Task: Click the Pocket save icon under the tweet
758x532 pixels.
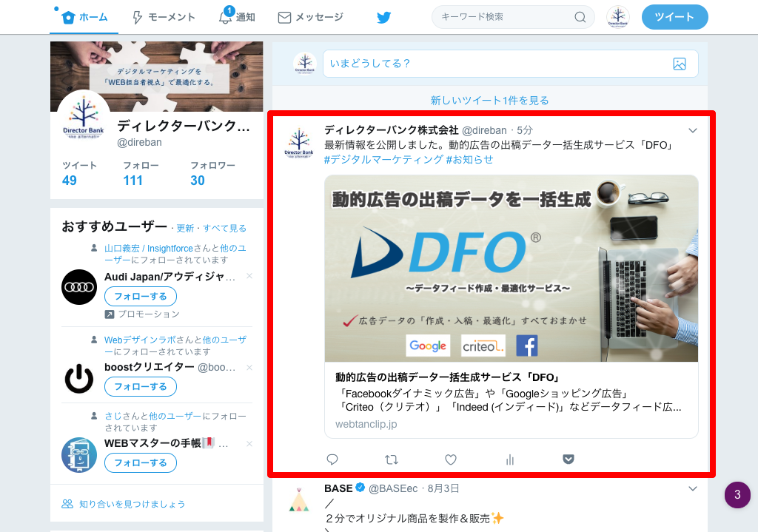Action: [568, 459]
